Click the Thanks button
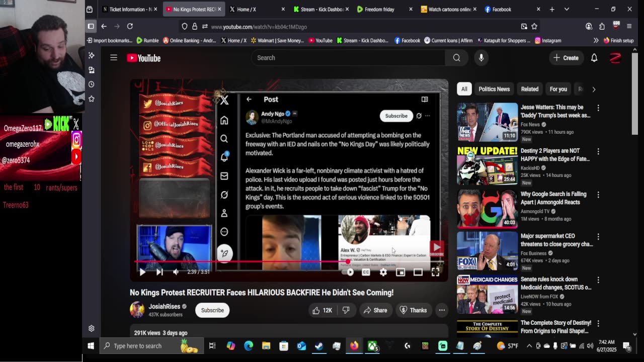This screenshot has width=644, height=362. click(x=413, y=310)
